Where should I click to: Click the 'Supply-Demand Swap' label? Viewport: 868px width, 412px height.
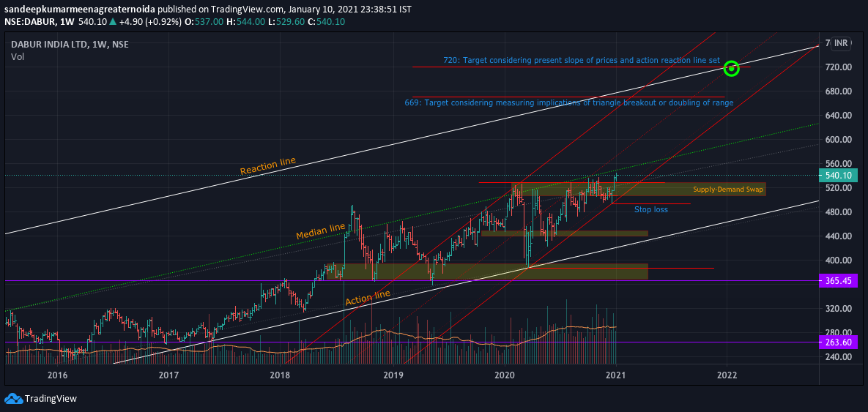click(x=729, y=190)
